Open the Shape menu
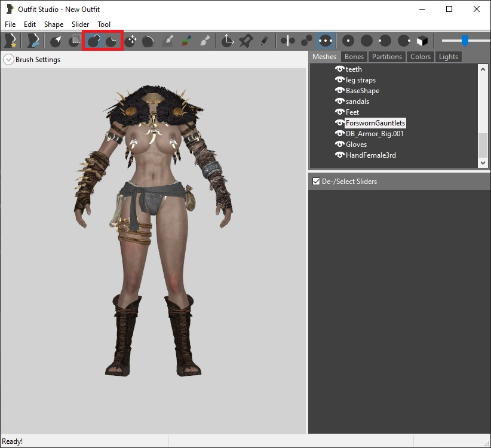491x448 pixels. [54, 24]
